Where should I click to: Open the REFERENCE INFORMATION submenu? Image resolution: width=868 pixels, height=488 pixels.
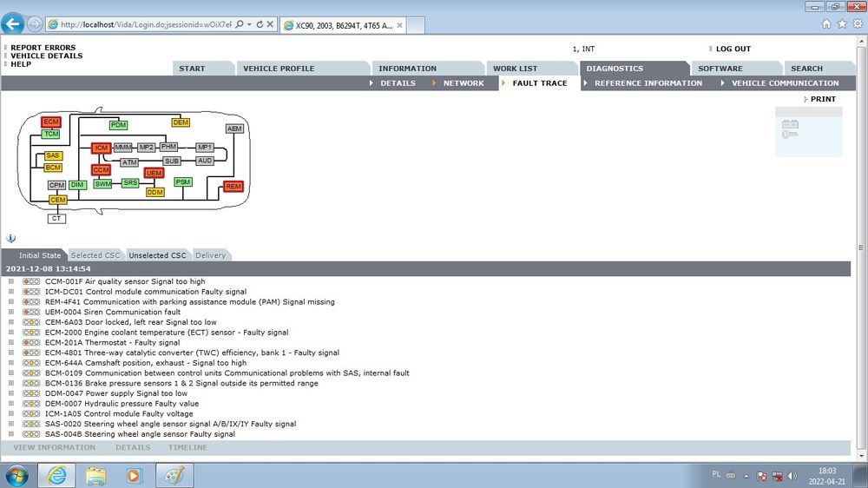coord(648,83)
